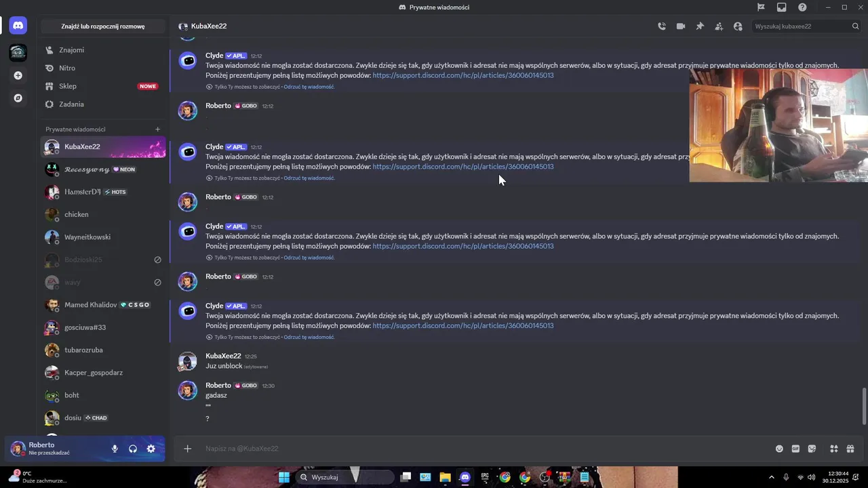Click the search magnifier in Wyszukaj kubaxee22
868x488 pixels.
[x=855, y=26]
